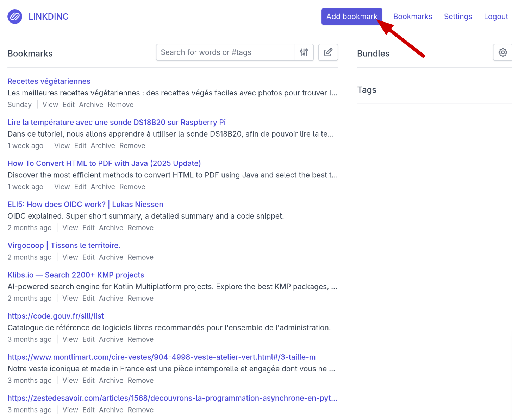This screenshot has width=512, height=420.
Task: Open the montlimart.com veste bookmark
Action: pyautogui.click(x=162, y=357)
